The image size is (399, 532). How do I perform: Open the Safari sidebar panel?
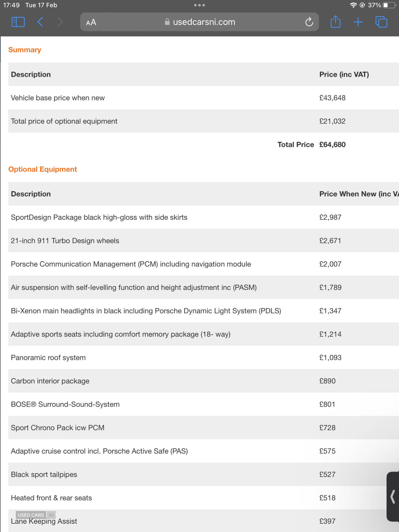pos(18,22)
